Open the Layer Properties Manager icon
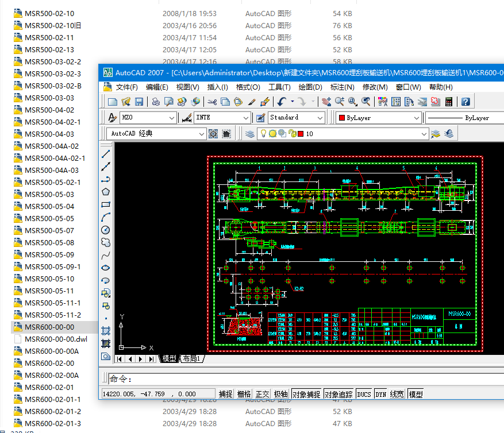Viewport: 504px width, 433px height. pos(249,133)
